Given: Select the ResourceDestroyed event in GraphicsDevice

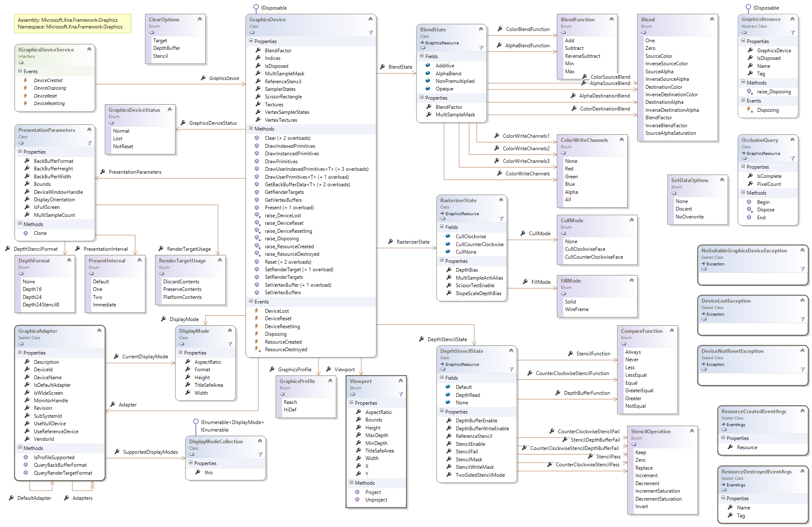Looking at the screenshot, I should tap(286, 350).
